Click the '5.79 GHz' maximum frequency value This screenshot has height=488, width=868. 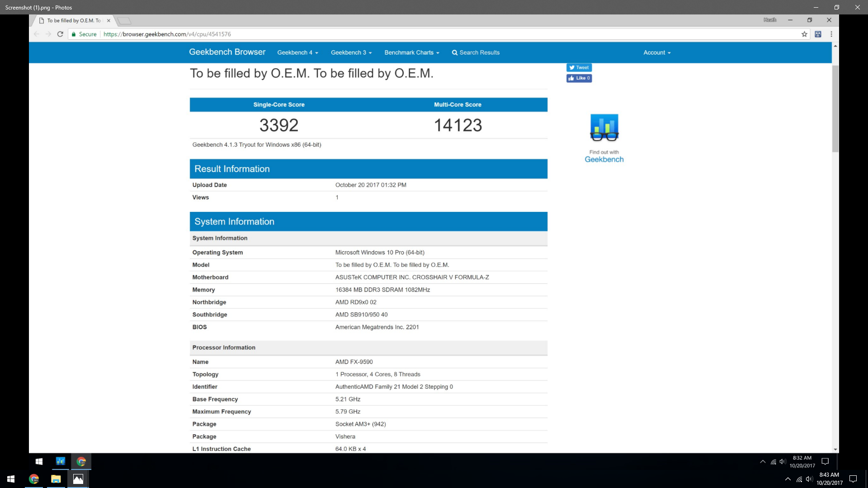click(x=348, y=412)
